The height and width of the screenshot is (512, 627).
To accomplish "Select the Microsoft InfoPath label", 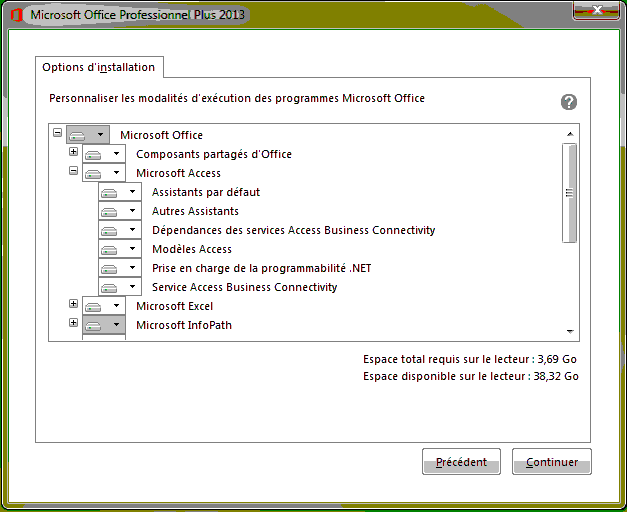I will pos(184,325).
